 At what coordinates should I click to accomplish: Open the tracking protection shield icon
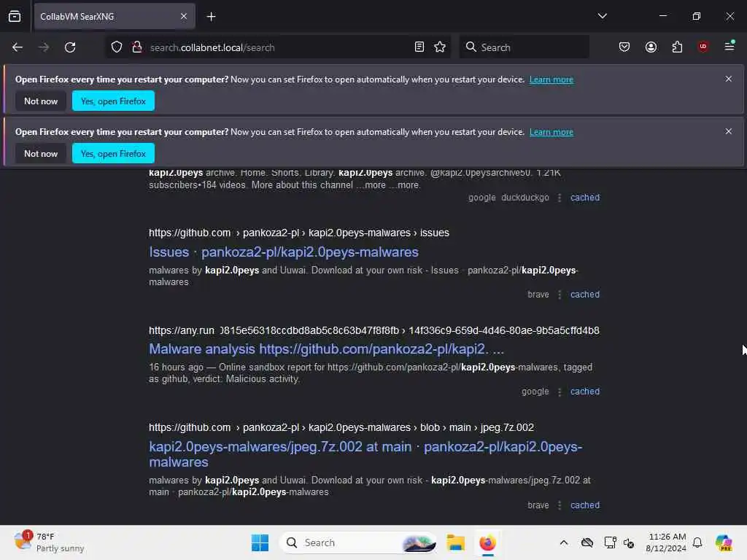point(116,47)
